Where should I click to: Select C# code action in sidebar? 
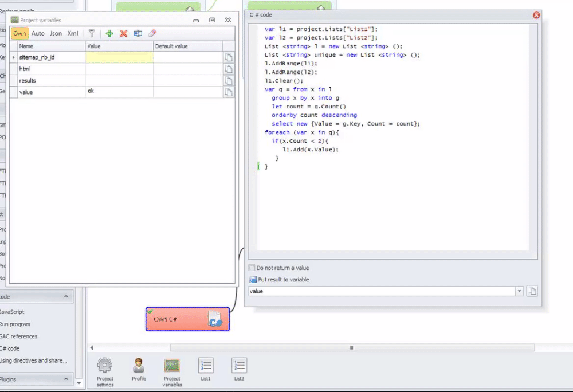point(10,348)
